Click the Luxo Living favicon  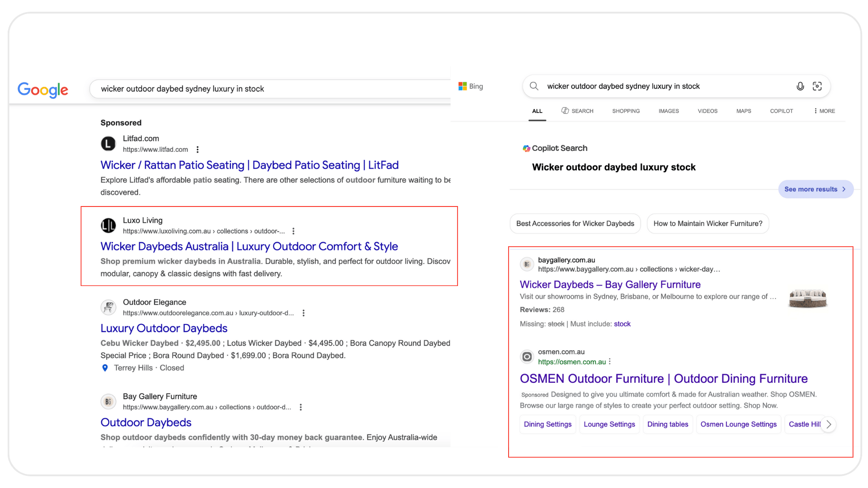[108, 225]
